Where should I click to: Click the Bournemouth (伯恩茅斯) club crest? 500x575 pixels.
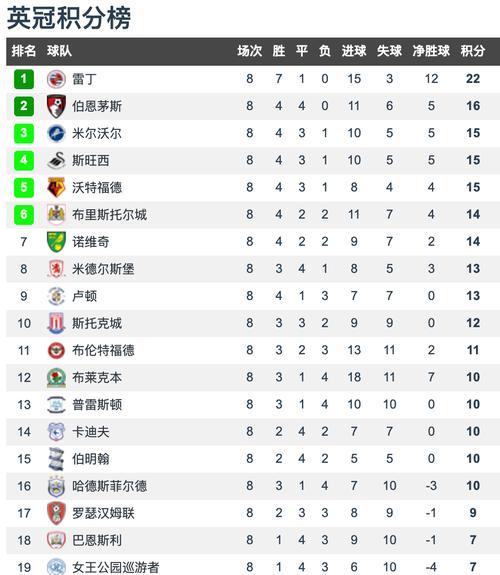click(56, 106)
